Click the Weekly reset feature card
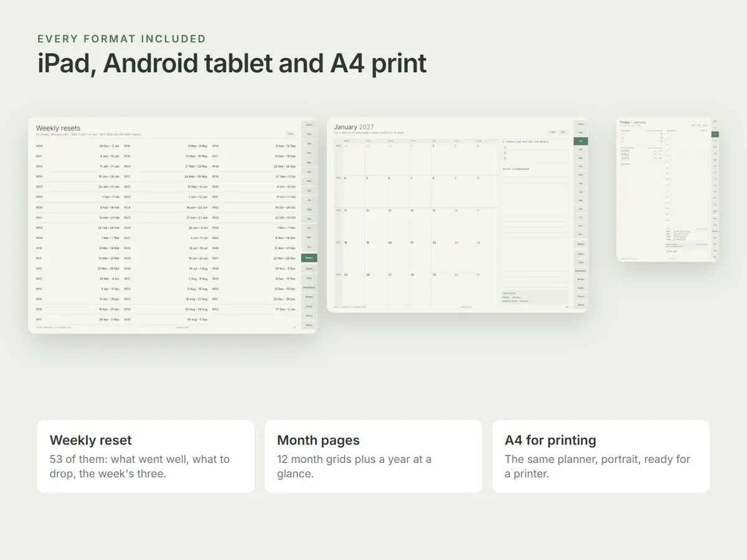Viewport: 747px width, 560px height. (x=146, y=456)
